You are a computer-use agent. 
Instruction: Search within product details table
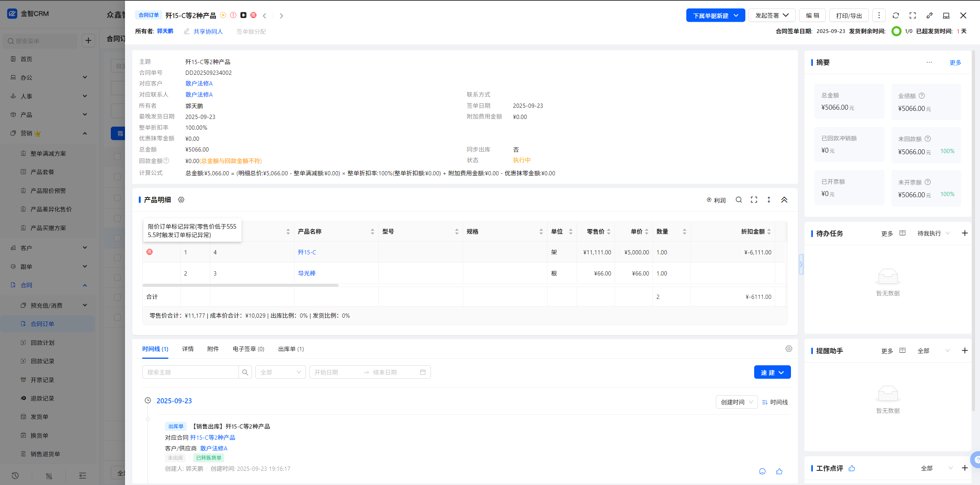(x=738, y=200)
